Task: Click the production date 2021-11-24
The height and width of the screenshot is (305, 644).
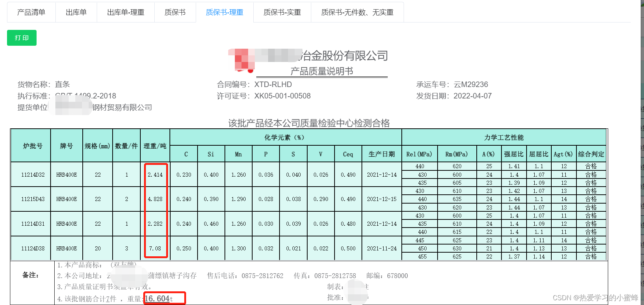Action: point(382,248)
